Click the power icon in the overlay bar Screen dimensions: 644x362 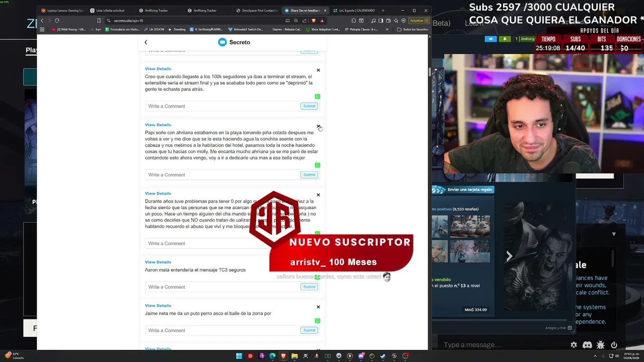pyautogui.click(x=614, y=345)
